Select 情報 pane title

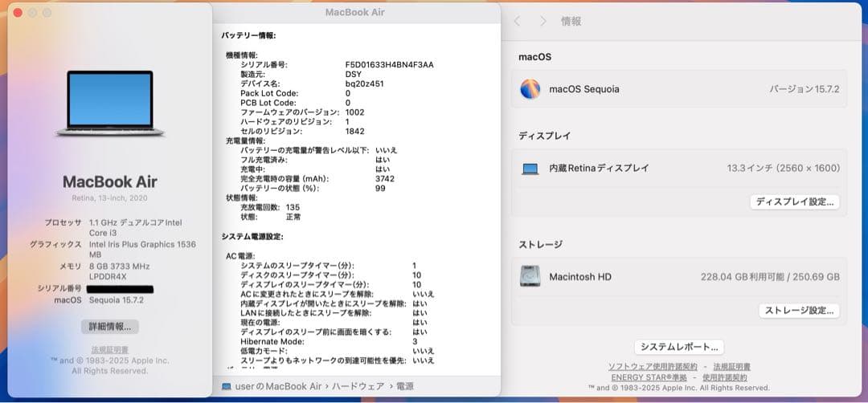pos(571,22)
